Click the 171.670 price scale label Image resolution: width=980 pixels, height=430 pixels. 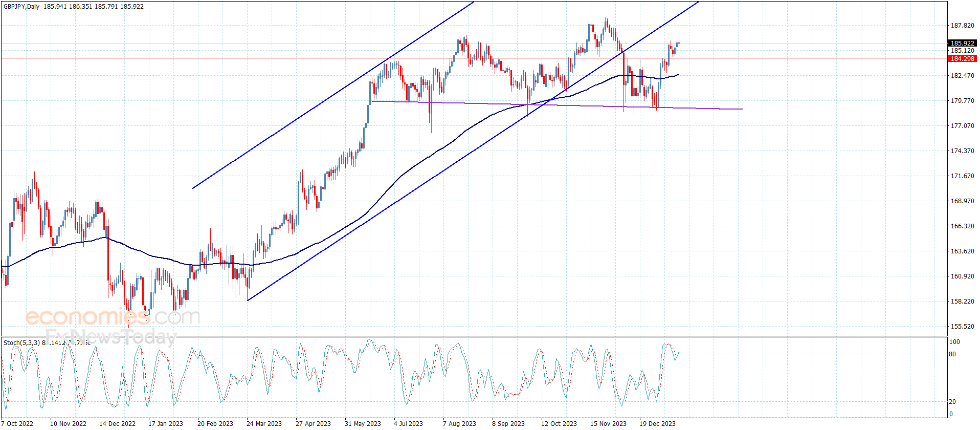pyautogui.click(x=962, y=176)
